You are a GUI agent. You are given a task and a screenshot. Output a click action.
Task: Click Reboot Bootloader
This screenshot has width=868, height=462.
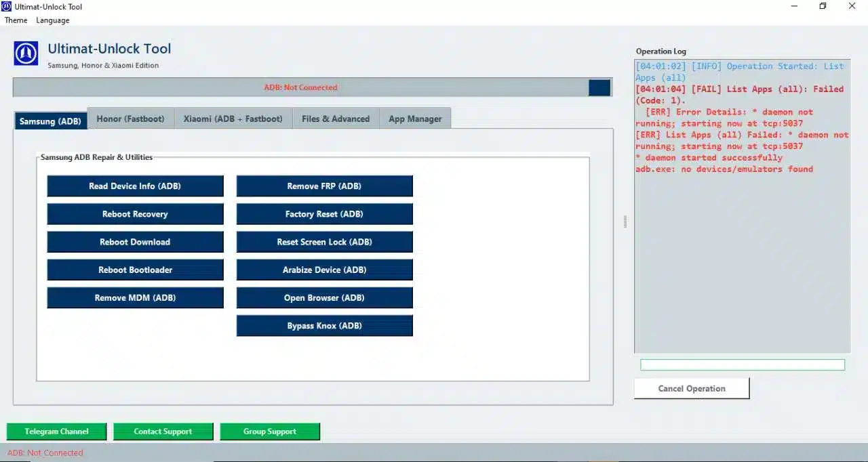135,270
